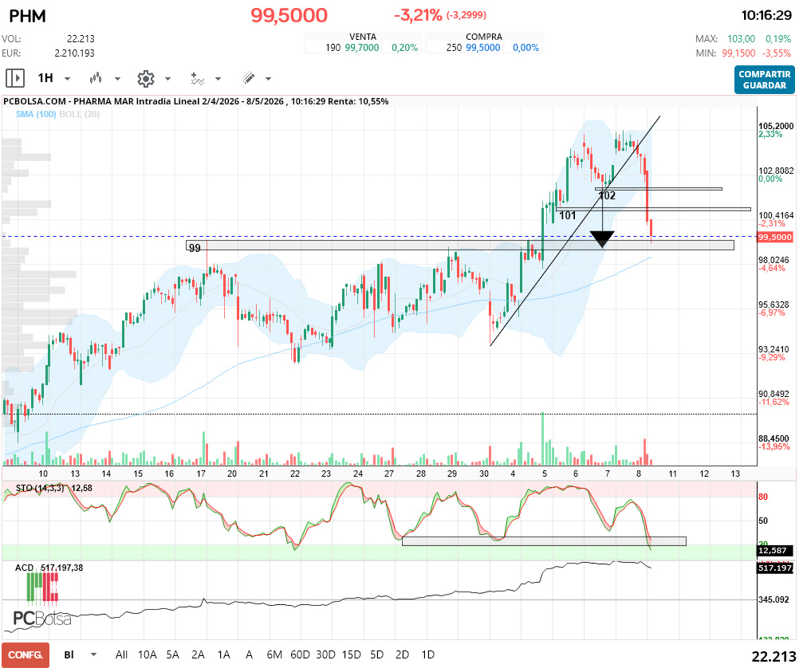
Task: Expand the drawing tools dropdown arrow
Action: point(268,79)
